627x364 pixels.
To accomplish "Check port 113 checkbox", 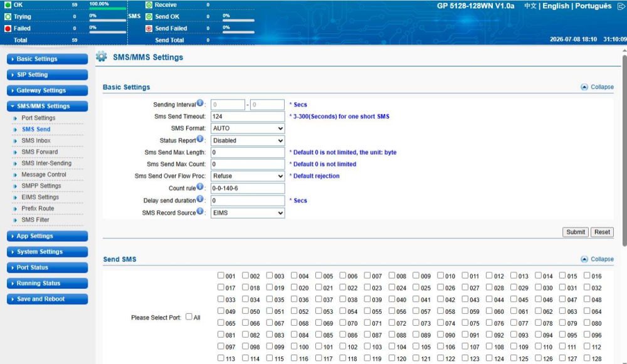I will click(221, 358).
